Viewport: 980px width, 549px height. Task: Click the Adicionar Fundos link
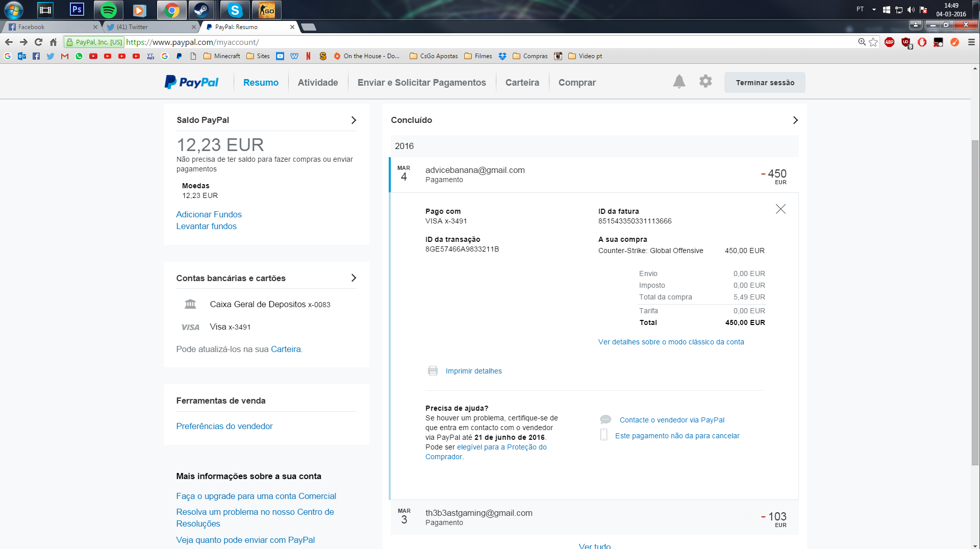pyautogui.click(x=209, y=214)
